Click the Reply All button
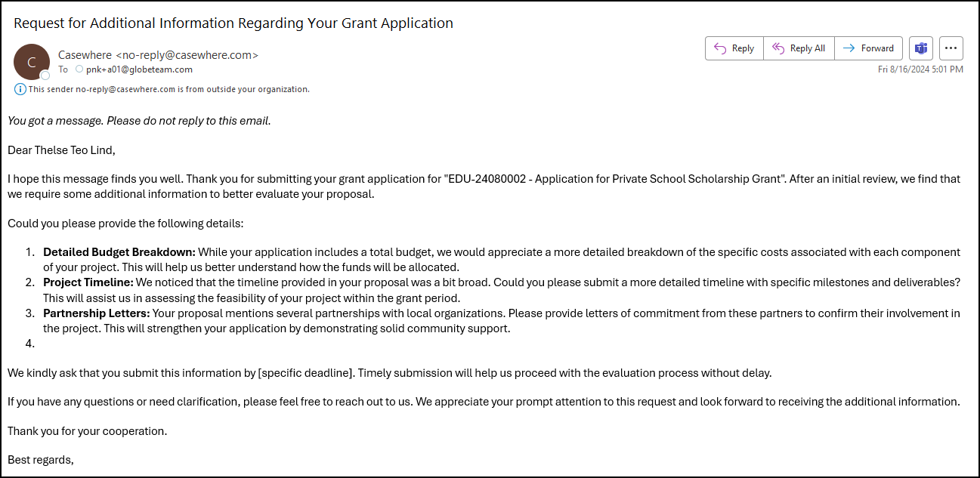This screenshot has height=478, width=980. 799,48
